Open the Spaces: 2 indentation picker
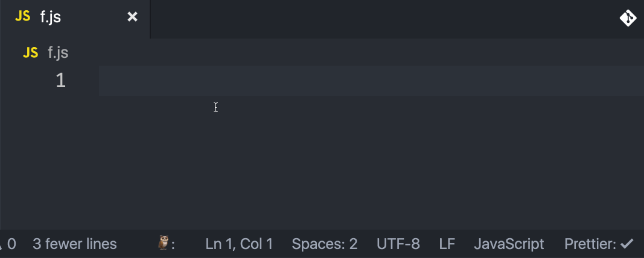 pyautogui.click(x=325, y=244)
